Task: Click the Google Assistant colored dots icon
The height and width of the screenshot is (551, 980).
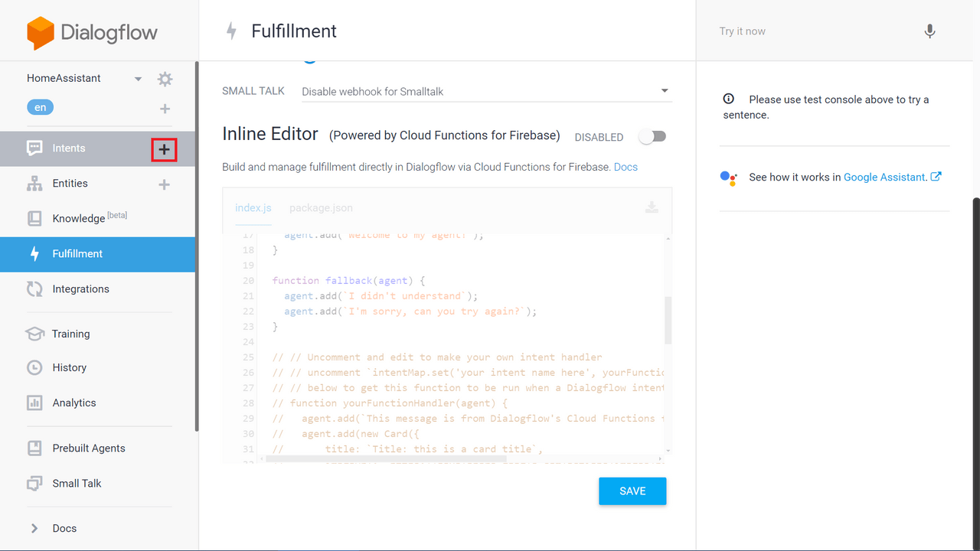Action: click(x=729, y=178)
